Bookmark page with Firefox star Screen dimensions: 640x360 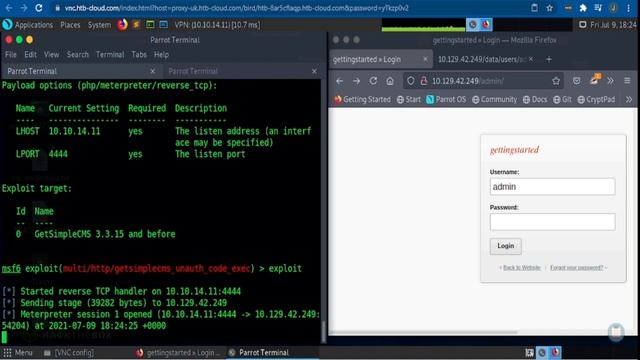[556, 81]
